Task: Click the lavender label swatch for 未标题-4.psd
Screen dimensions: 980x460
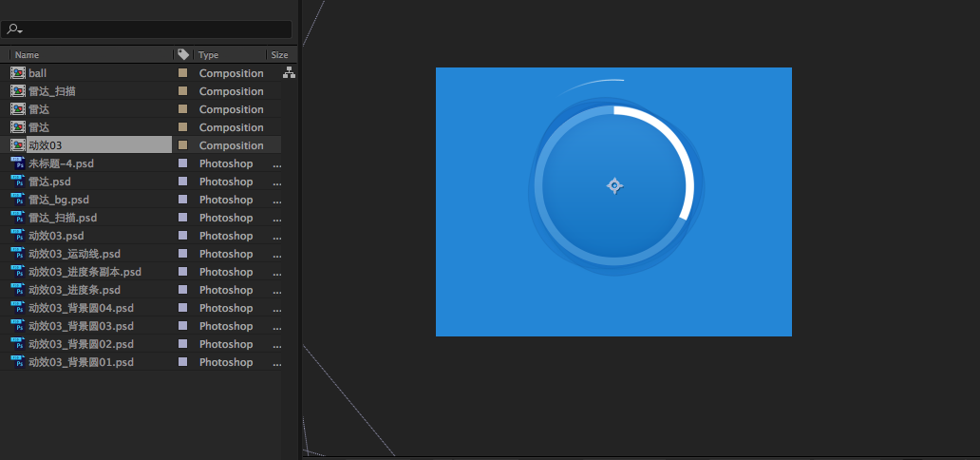Action: tap(182, 163)
